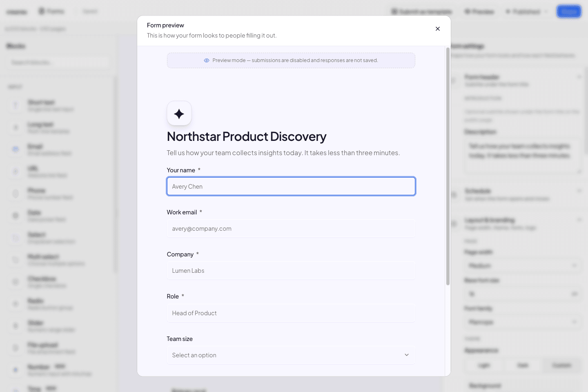
Task: Click the Email block icon in the sidebar
Action: click(16, 149)
